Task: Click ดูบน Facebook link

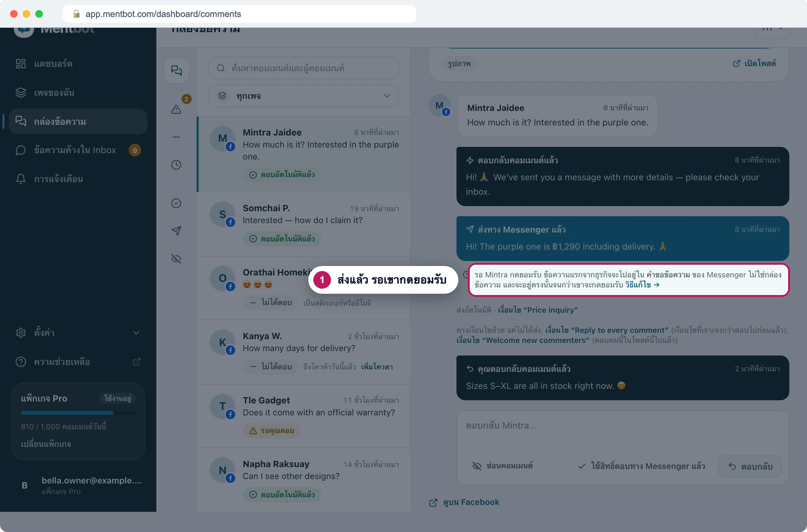Action: (x=464, y=502)
